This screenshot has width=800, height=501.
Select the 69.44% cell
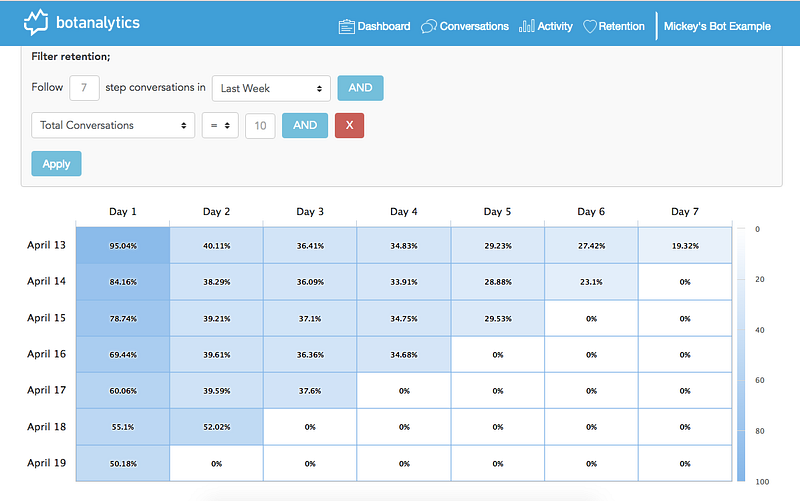[x=123, y=355]
